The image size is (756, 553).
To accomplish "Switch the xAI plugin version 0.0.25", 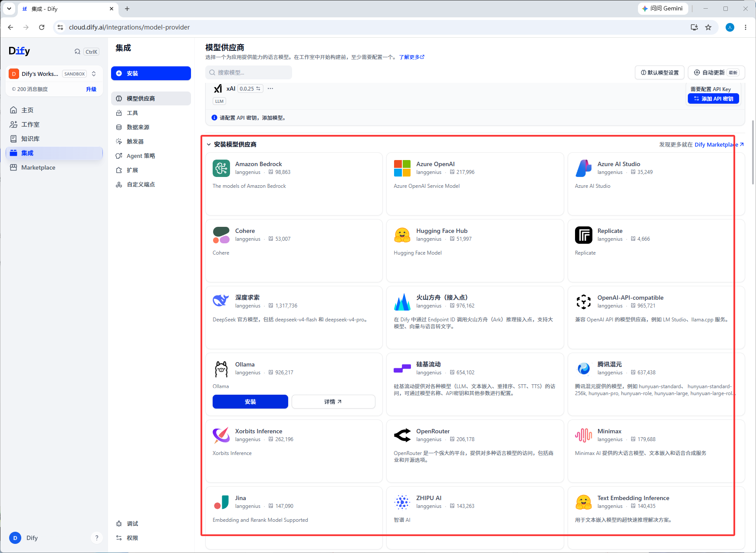I will [250, 88].
